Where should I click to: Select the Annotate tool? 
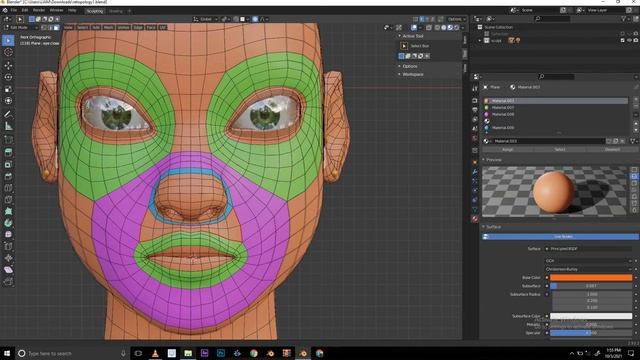(x=8, y=114)
